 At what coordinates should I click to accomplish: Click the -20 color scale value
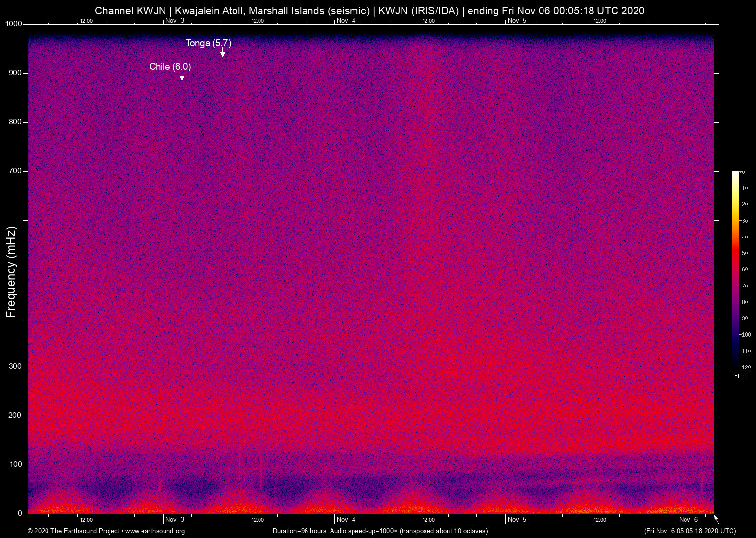coord(744,204)
